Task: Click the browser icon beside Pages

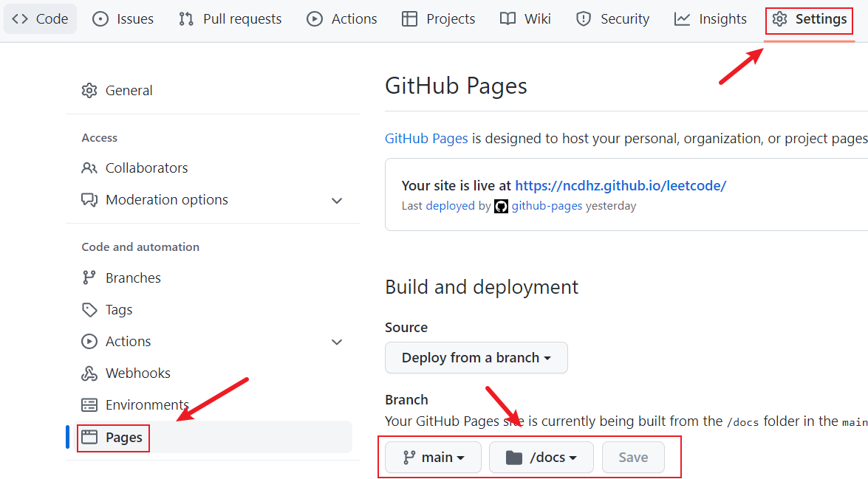Action: [x=89, y=437]
